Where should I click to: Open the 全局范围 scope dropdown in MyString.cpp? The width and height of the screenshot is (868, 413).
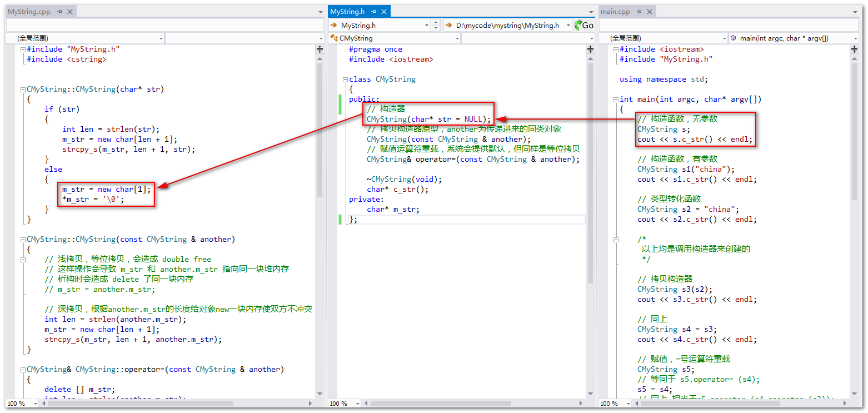coord(86,38)
